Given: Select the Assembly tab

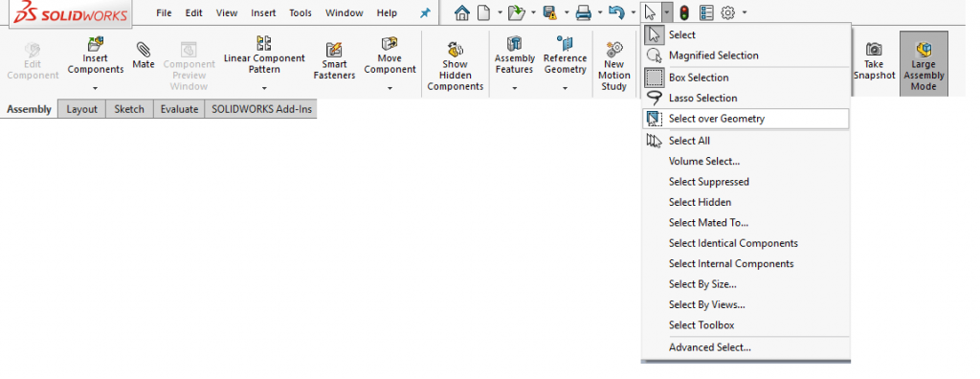Looking at the screenshot, I should pyautogui.click(x=29, y=109).
